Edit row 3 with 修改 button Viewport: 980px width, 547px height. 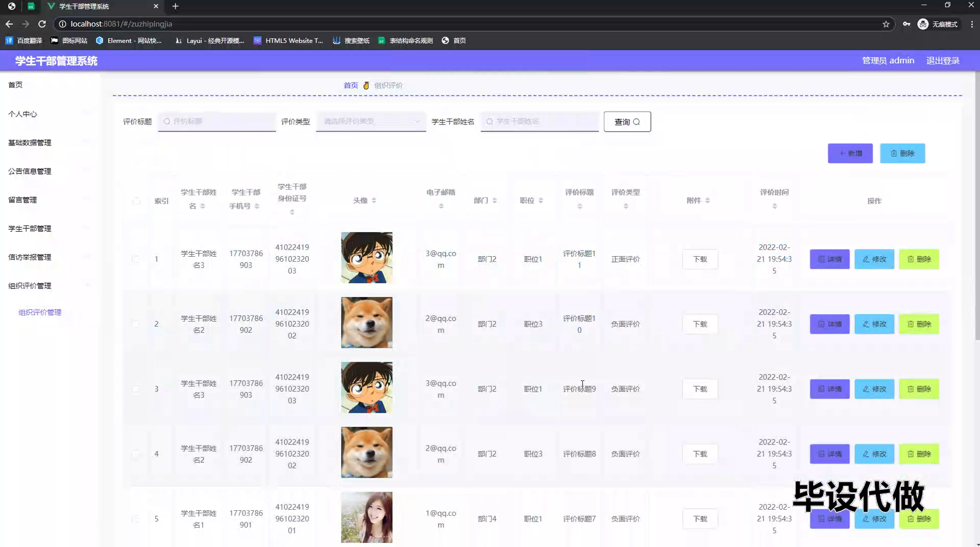(874, 389)
